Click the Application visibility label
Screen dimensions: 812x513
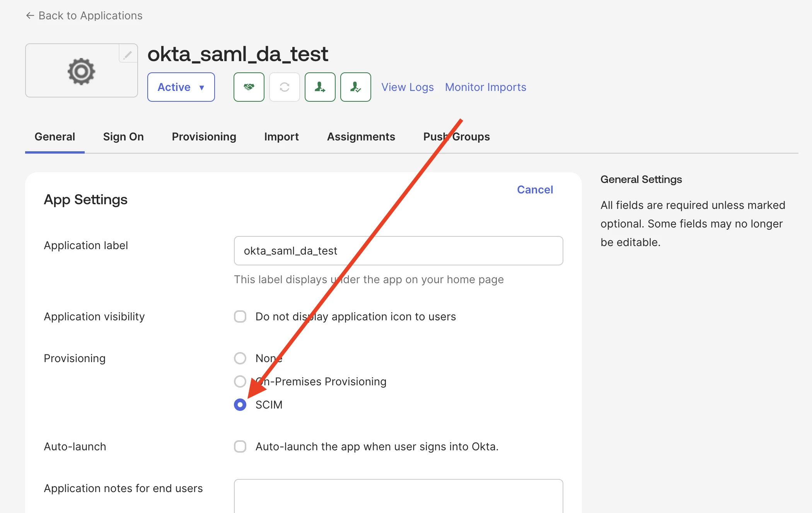[94, 316]
